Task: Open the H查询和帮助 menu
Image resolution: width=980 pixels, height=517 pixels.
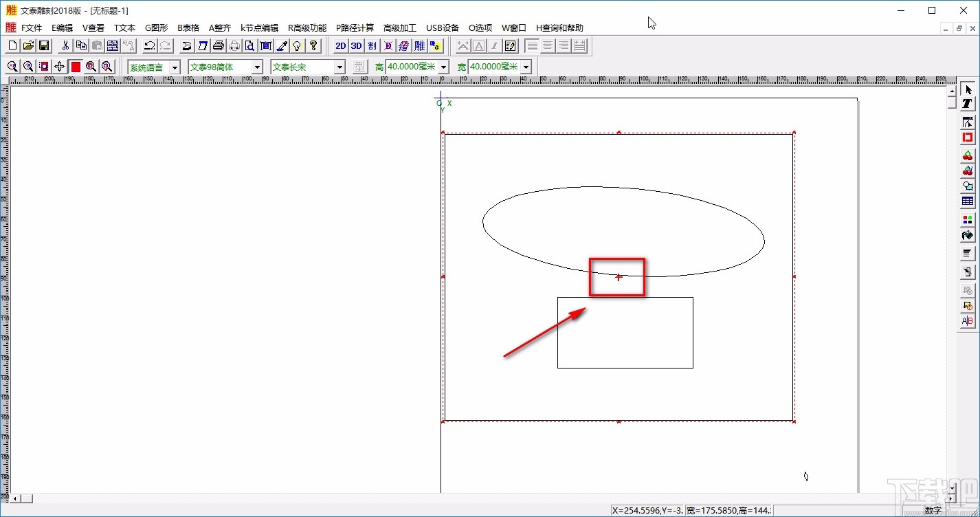Action: tap(559, 28)
